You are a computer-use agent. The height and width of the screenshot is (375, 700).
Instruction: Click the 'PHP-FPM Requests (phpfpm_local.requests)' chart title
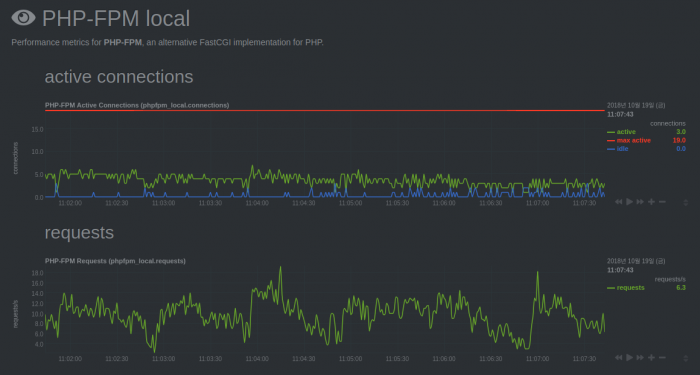pyautogui.click(x=115, y=261)
